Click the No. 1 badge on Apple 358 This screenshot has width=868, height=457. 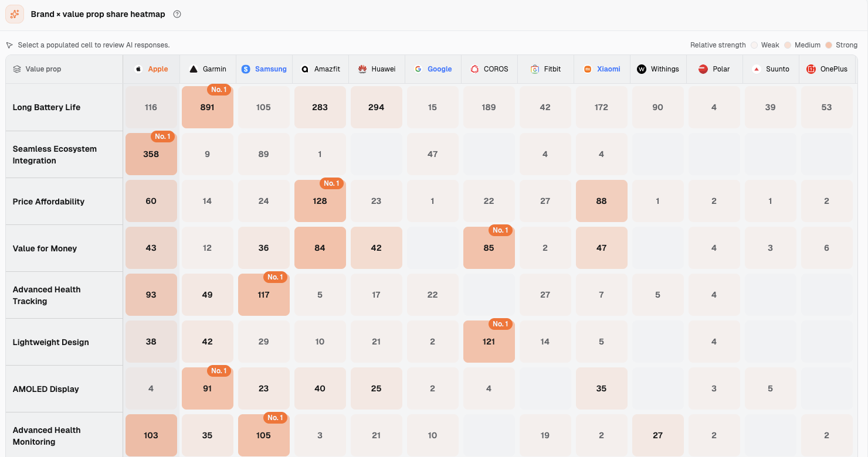click(162, 137)
